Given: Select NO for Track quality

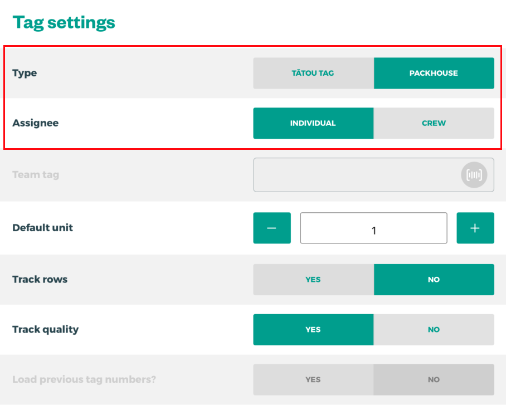Looking at the screenshot, I should 434,329.
